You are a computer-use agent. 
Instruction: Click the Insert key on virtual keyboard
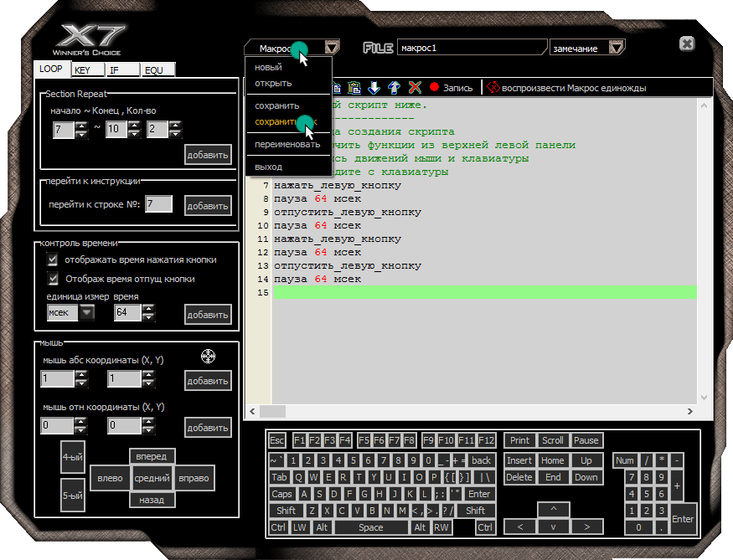click(x=519, y=460)
